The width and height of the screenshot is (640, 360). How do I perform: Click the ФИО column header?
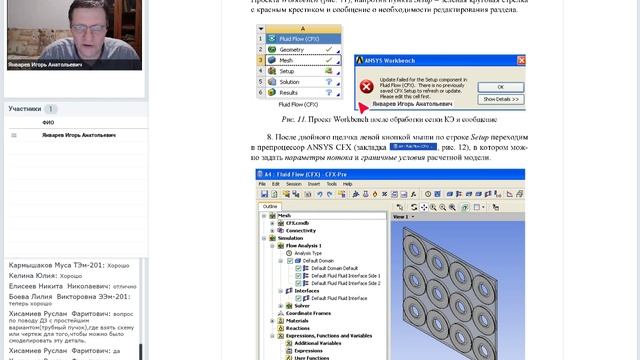48,122
